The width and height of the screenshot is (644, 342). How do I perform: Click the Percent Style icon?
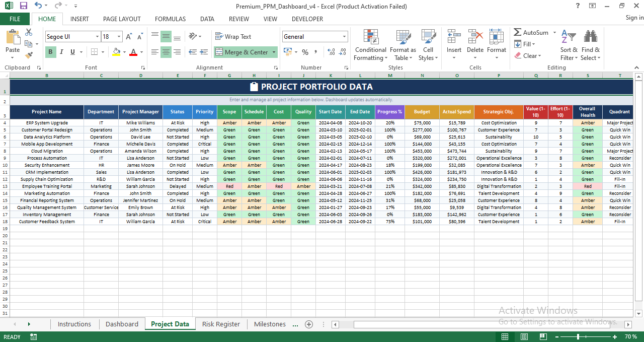click(x=305, y=52)
